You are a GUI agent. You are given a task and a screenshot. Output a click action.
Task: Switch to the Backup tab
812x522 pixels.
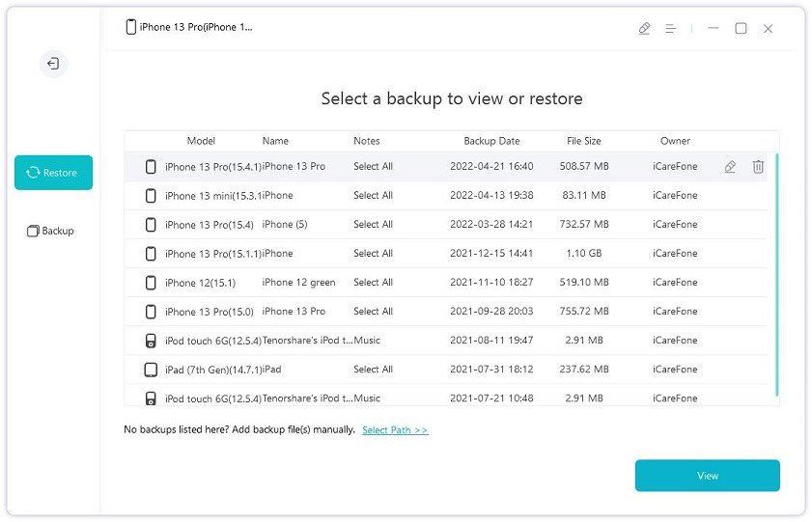(x=50, y=231)
